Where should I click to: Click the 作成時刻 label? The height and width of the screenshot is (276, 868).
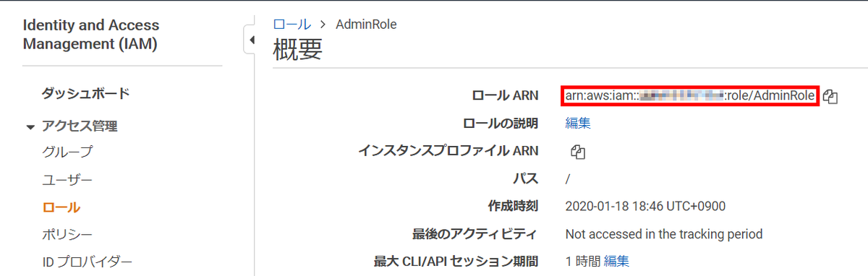click(513, 207)
